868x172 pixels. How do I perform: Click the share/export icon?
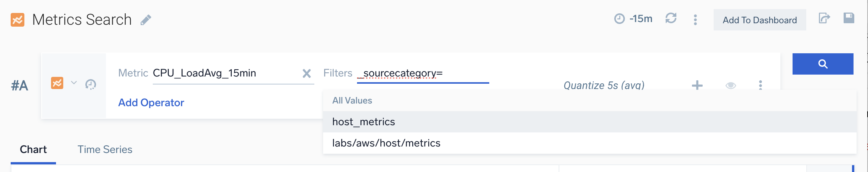[x=824, y=18]
